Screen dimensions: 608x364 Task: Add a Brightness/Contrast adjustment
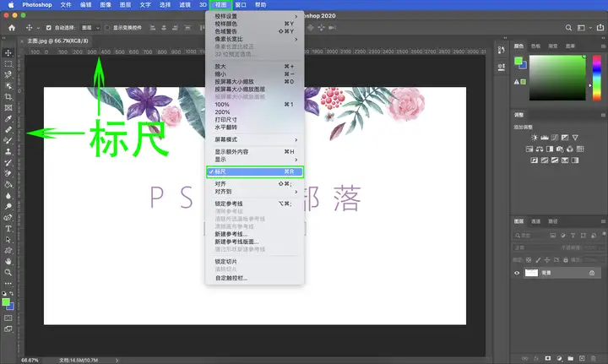pyautogui.click(x=535, y=137)
